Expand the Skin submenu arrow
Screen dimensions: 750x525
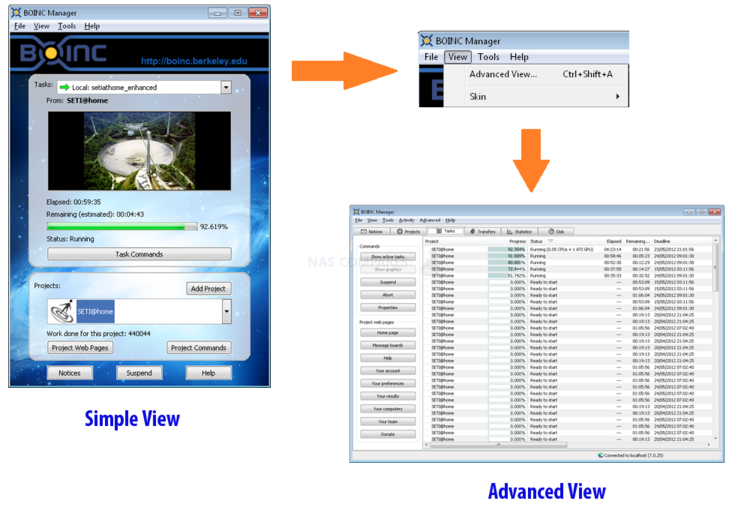(618, 97)
